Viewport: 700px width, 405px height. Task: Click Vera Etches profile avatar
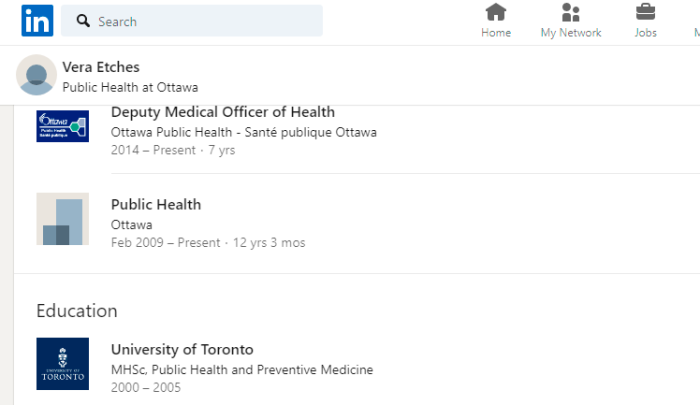pyautogui.click(x=37, y=75)
